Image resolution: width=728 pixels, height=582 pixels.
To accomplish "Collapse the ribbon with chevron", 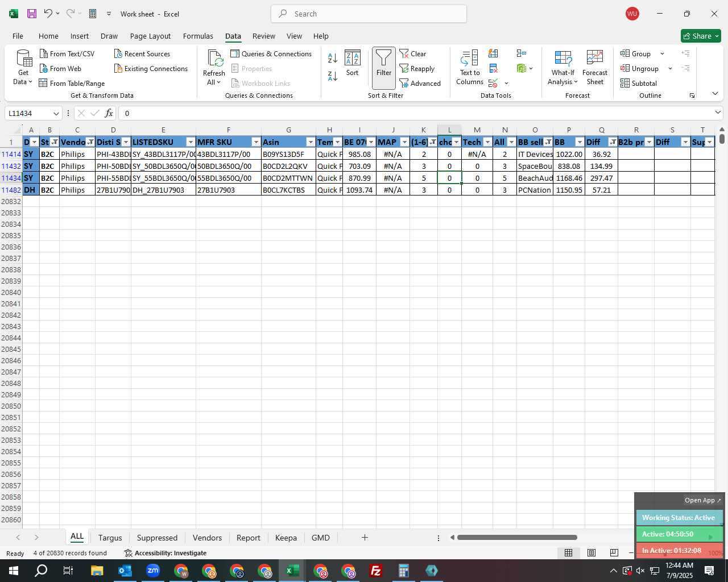I will click(x=715, y=94).
